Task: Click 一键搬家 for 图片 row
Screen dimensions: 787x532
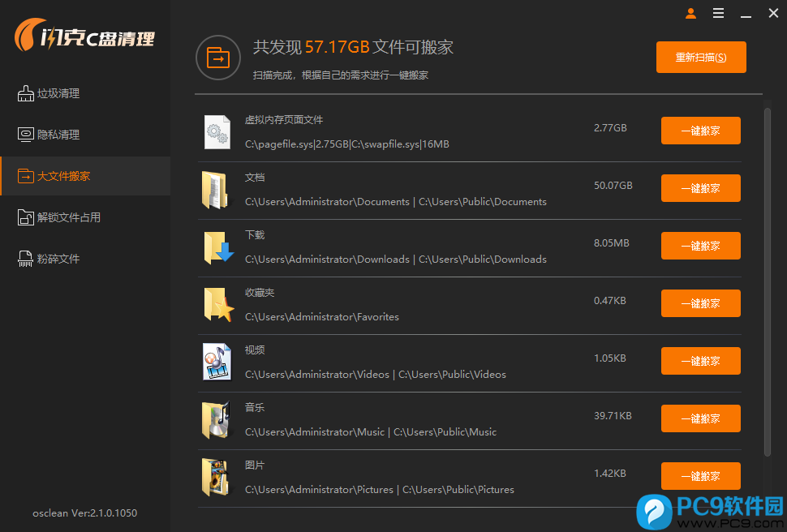Action: (701, 476)
